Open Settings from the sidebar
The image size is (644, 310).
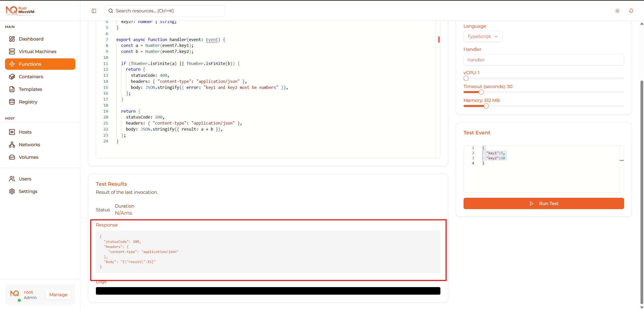click(x=28, y=191)
